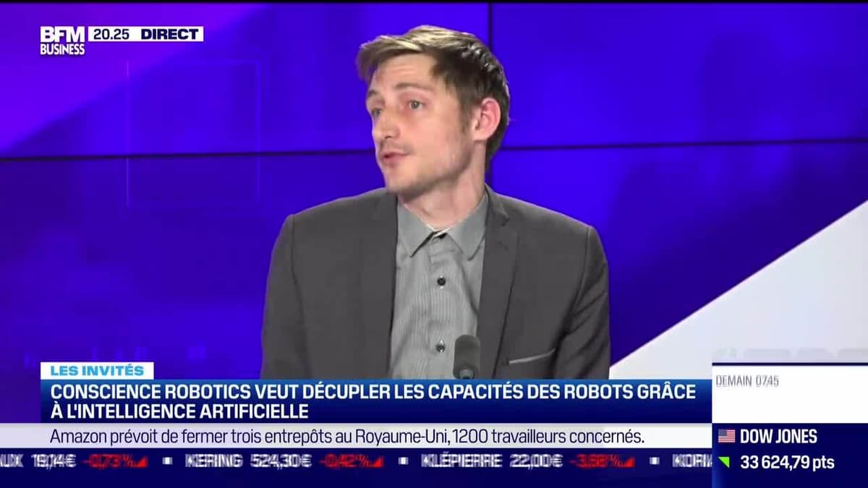Click the BFM Business channel logo
The image size is (868, 488).
coord(62,41)
